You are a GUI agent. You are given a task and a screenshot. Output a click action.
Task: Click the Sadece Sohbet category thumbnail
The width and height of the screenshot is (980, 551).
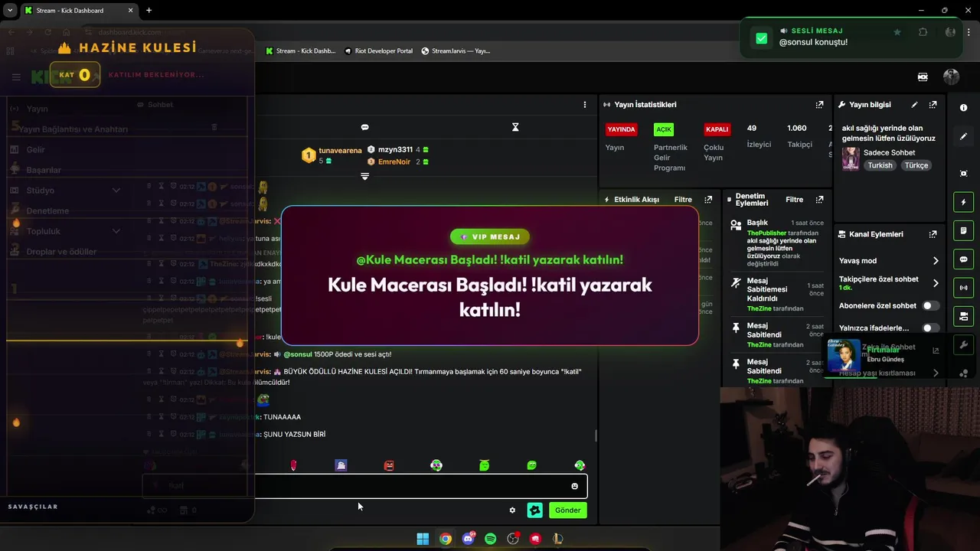(850, 158)
